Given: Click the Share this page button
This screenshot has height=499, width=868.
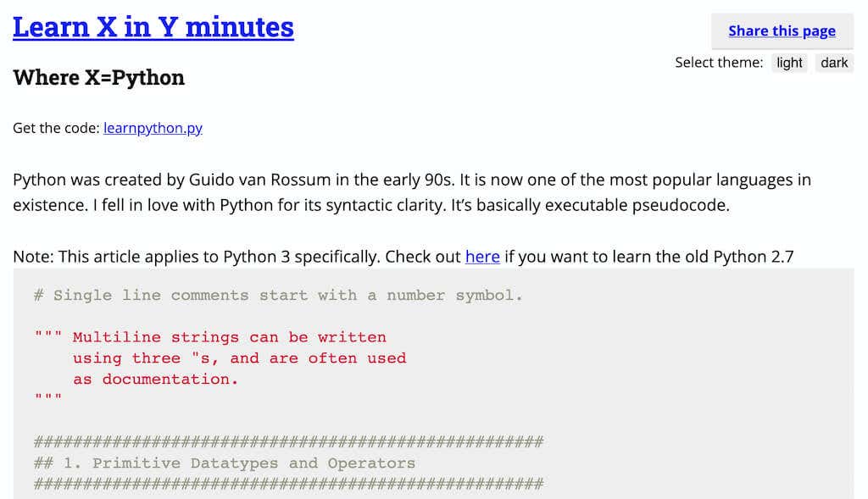Looking at the screenshot, I should coord(781,30).
